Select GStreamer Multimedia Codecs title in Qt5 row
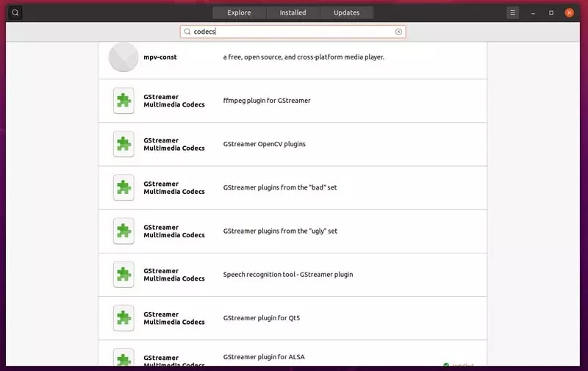The image size is (588, 371). pyautogui.click(x=174, y=318)
